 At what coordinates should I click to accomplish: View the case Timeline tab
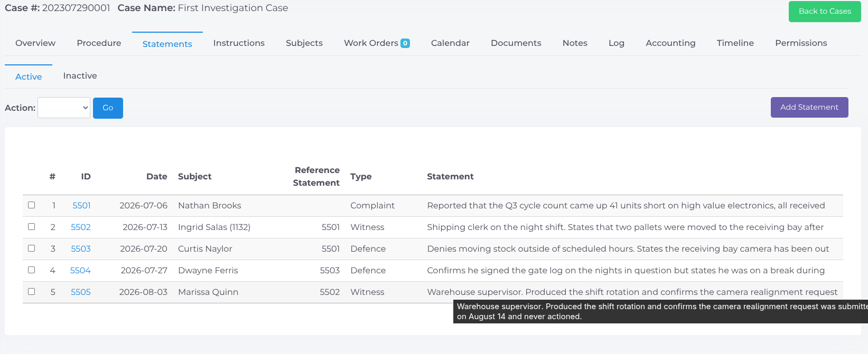click(x=735, y=43)
